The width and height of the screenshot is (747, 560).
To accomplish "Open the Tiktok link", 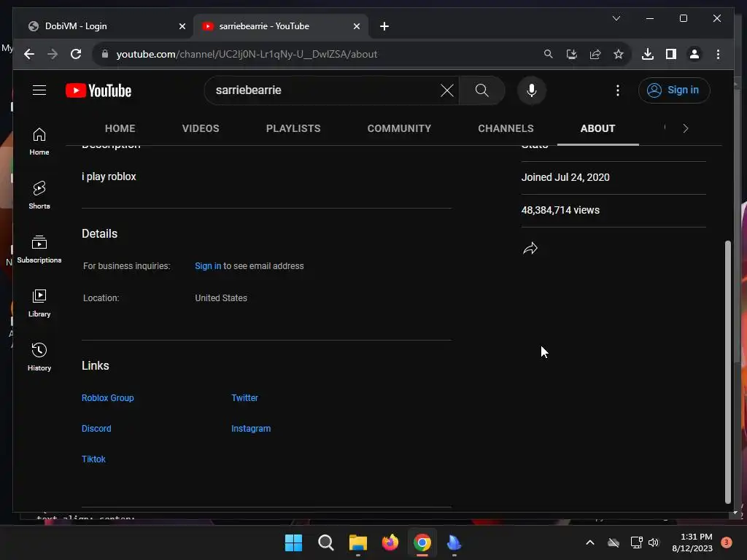I will pyautogui.click(x=93, y=459).
